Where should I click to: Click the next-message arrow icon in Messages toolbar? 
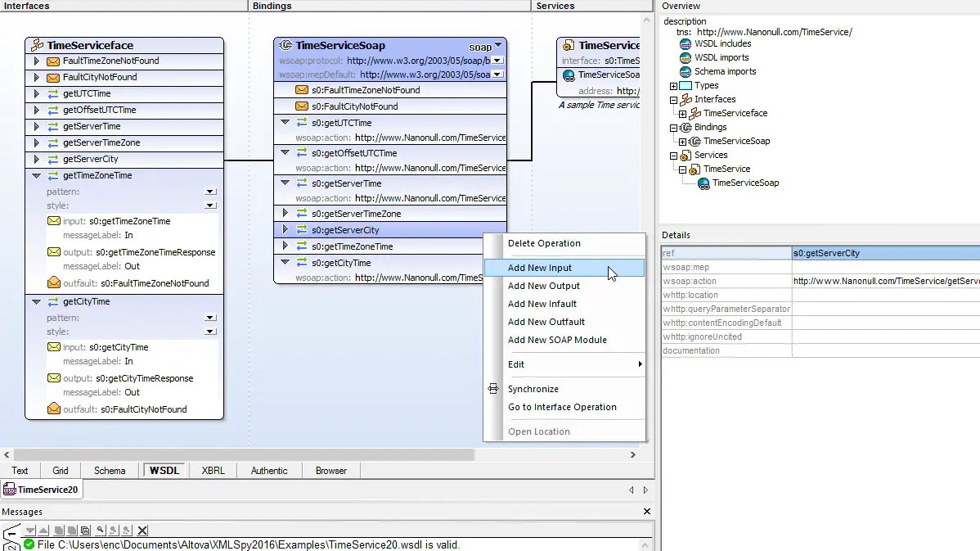[30, 530]
